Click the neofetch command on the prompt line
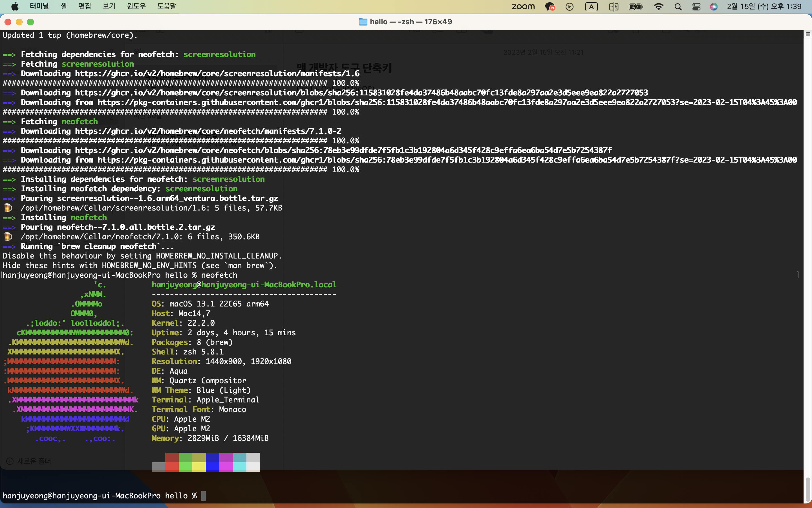Image resolution: width=812 pixels, height=508 pixels. pos(219,275)
